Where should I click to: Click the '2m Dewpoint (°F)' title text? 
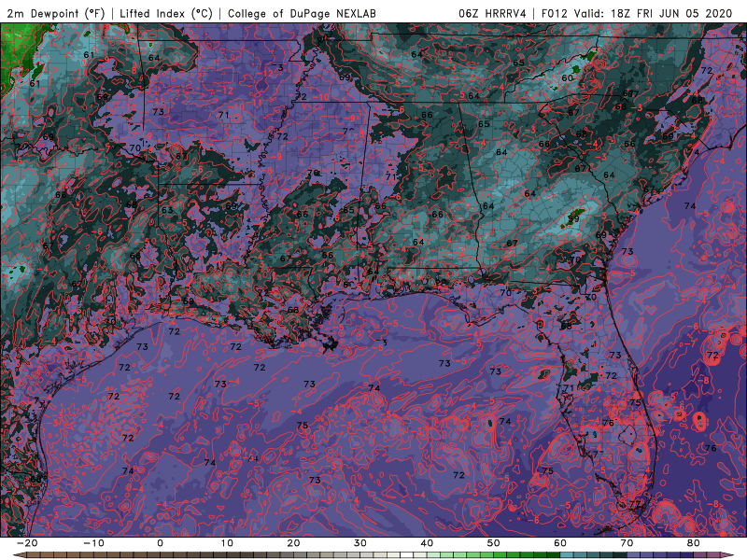pyautogui.click(x=56, y=13)
